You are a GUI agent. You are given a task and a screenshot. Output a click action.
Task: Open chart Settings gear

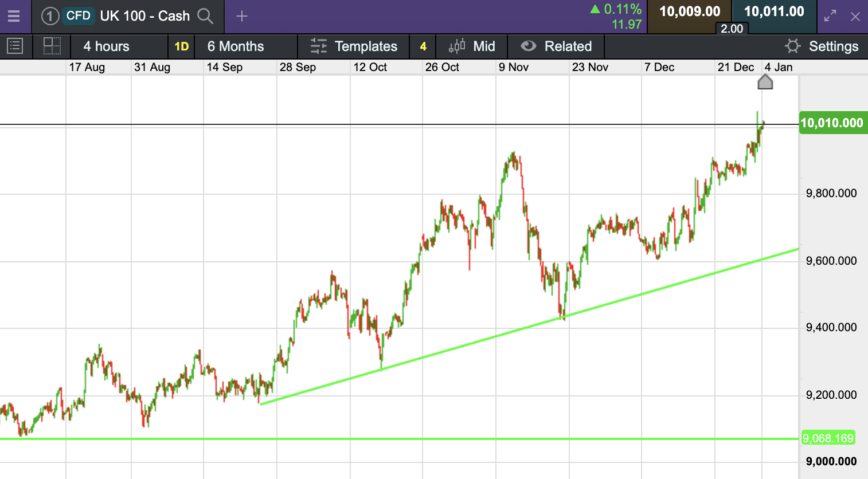[793, 46]
